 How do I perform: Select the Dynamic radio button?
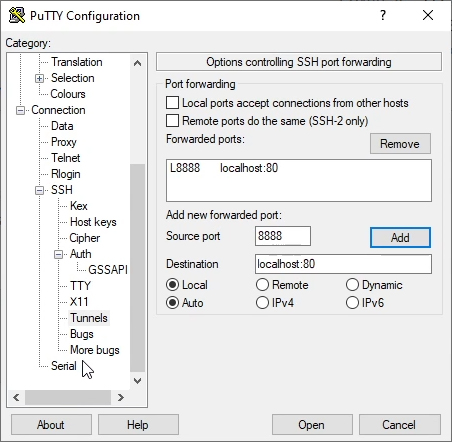[x=352, y=285]
